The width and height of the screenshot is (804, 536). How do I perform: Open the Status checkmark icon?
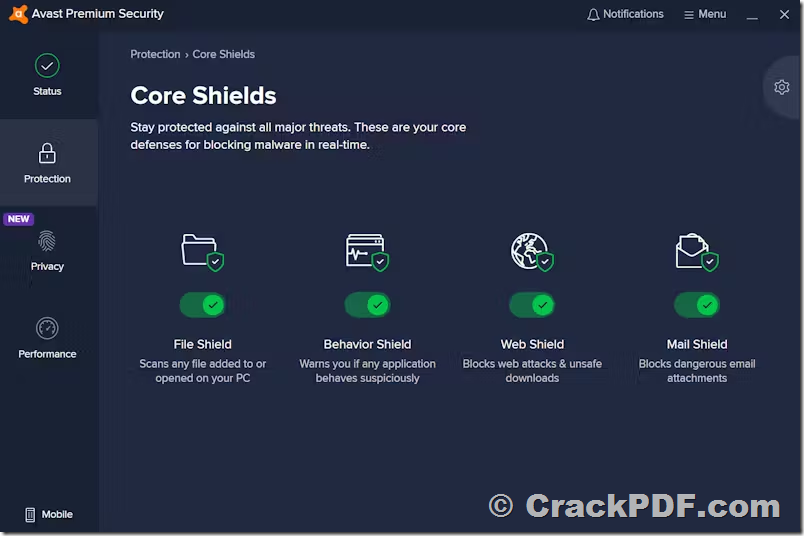click(47, 66)
